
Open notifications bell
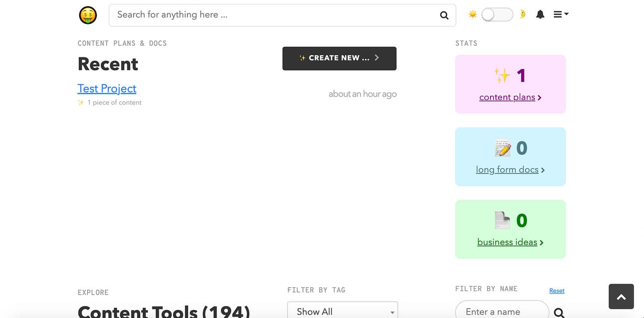(x=540, y=15)
